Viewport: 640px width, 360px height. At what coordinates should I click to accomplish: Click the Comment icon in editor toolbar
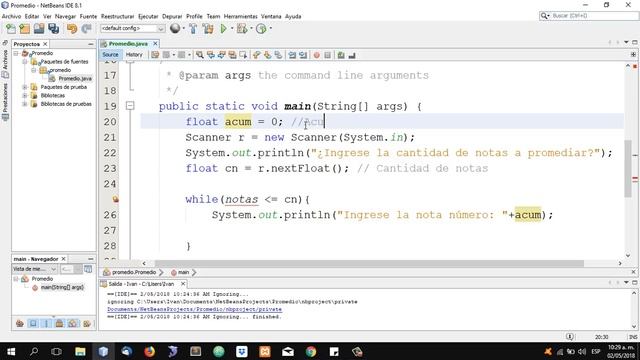[341, 55]
